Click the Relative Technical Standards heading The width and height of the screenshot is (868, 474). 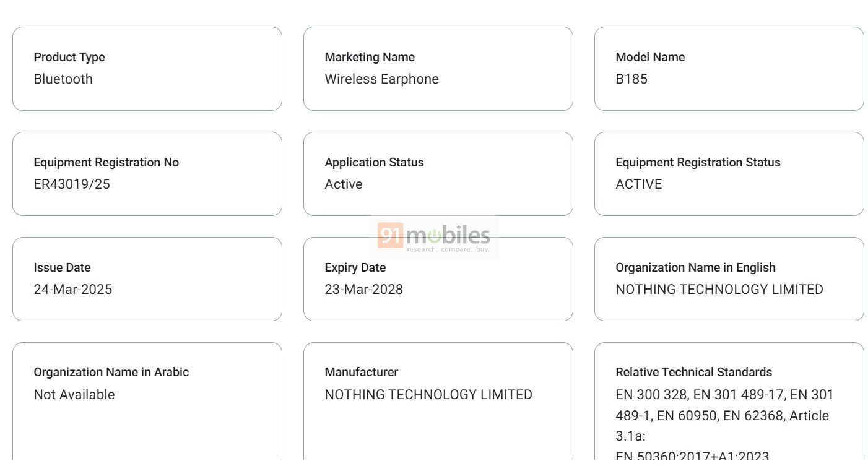click(694, 372)
